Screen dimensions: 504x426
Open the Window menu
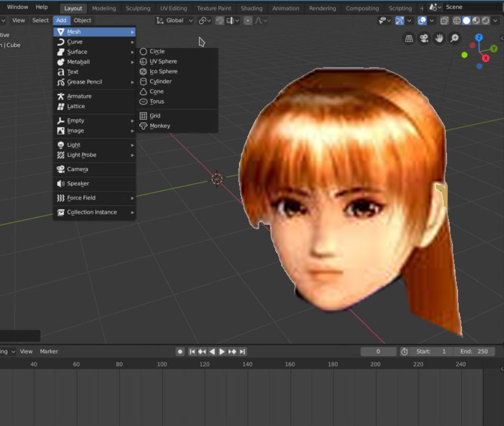(x=17, y=6)
